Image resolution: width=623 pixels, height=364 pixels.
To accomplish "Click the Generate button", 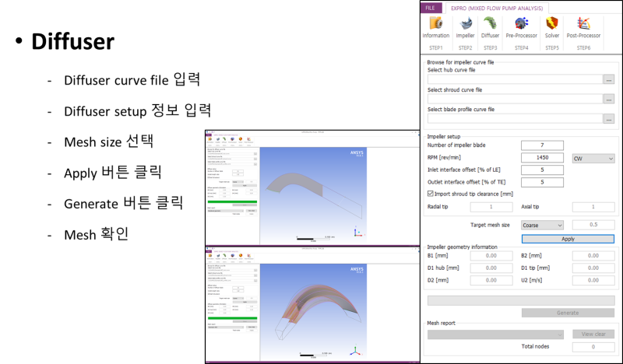I will [x=568, y=313].
